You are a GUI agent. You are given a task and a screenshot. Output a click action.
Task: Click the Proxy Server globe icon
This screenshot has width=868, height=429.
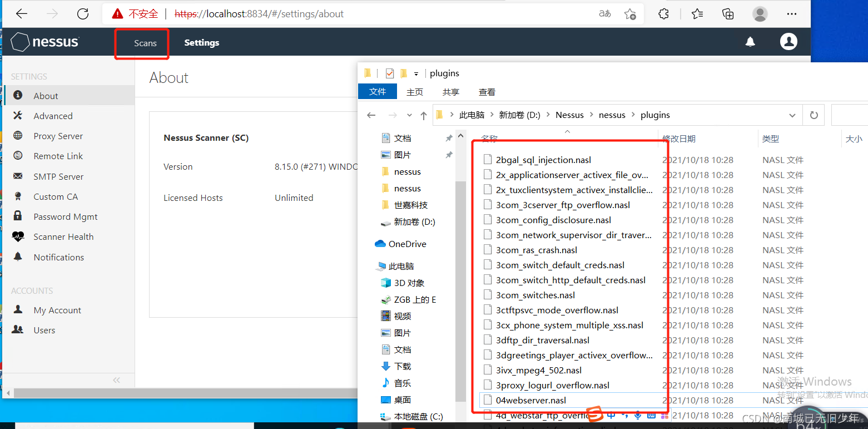point(18,135)
